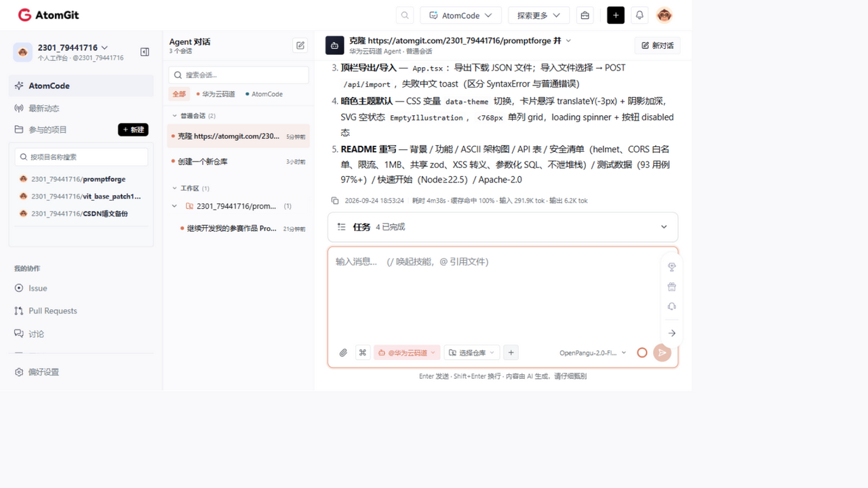Attach a file with the paperclip icon
868x488 pixels.
344,352
